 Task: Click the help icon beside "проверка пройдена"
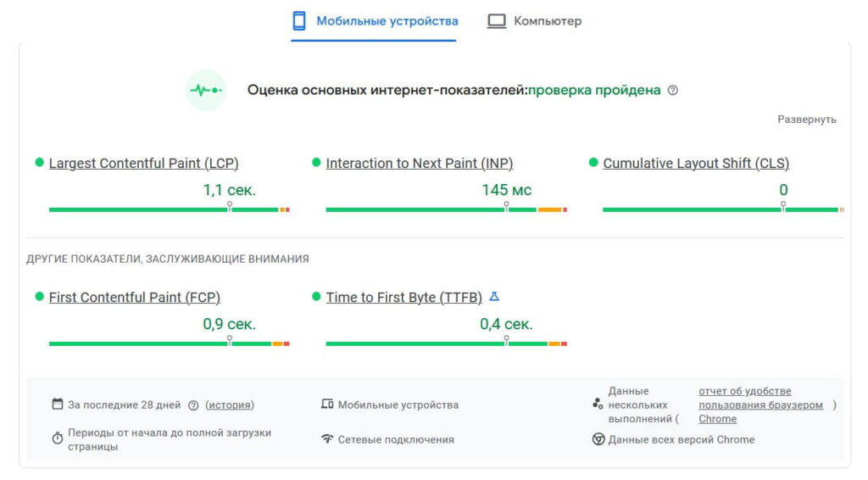tap(673, 91)
